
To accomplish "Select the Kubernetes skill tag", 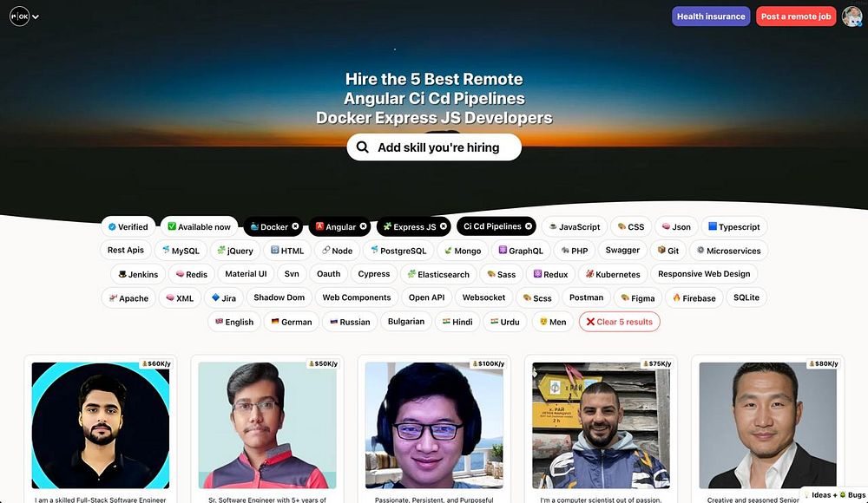I will coord(613,274).
